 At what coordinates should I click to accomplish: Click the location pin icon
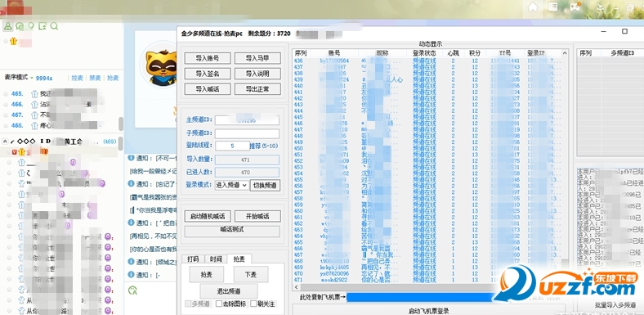click(x=31, y=26)
